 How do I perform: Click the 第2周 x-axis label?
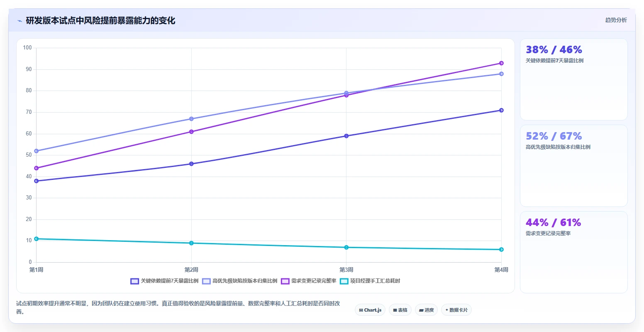191,270
